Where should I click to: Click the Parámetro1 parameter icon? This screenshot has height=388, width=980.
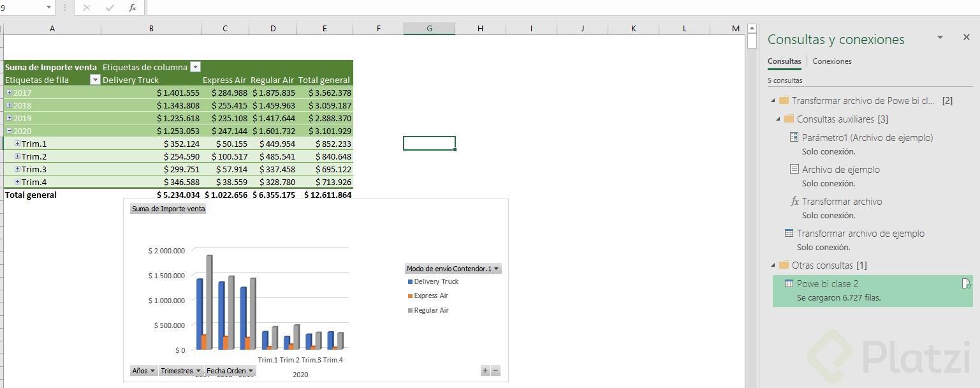click(x=794, y=137)
